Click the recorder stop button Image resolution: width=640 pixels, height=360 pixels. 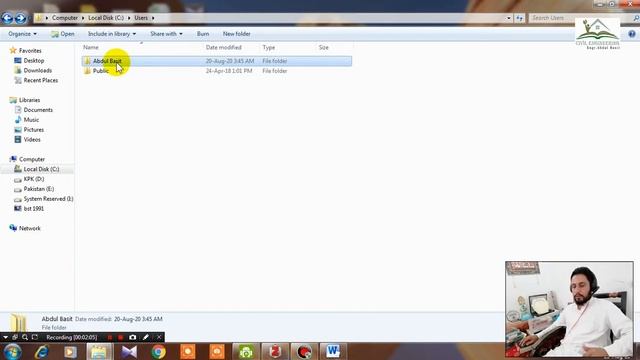point(120,337)
